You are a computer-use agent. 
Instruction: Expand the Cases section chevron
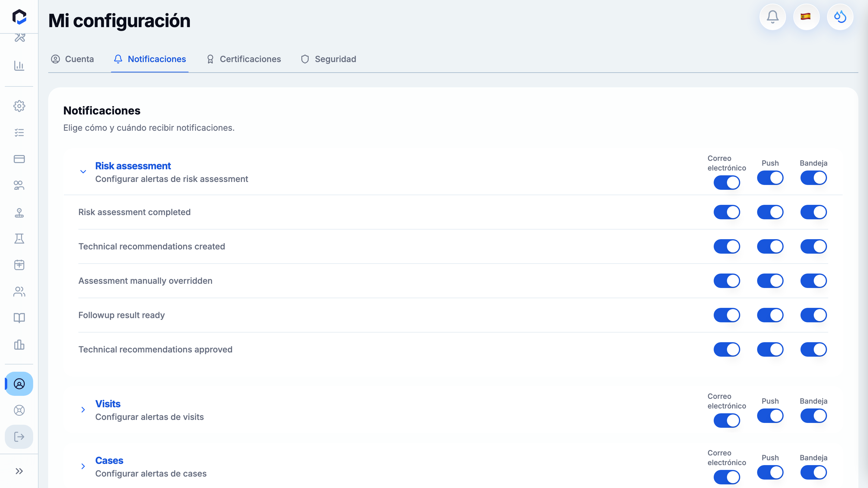coord(83,466)
